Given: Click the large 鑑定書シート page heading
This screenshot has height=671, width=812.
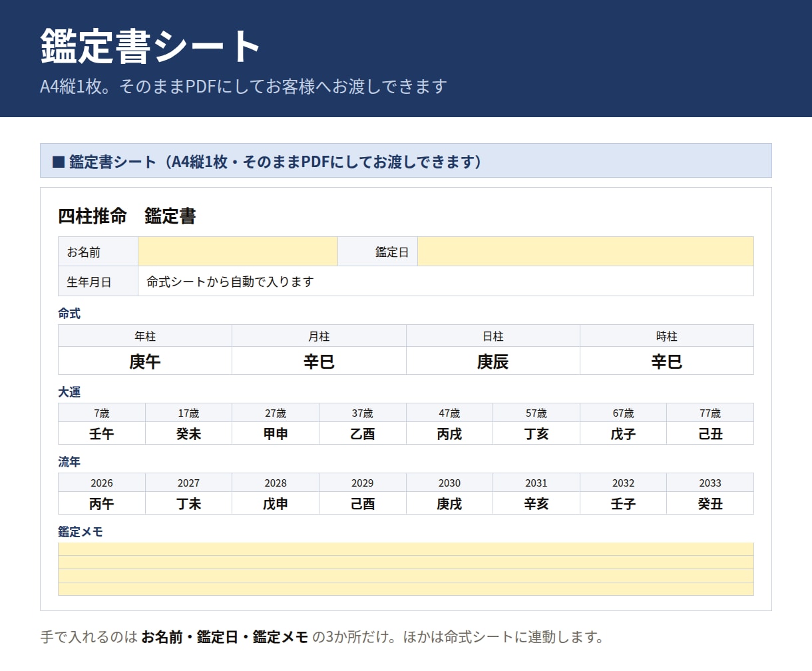Looking at the screenshot, I should pyautogui.click(x=150, y=46).
